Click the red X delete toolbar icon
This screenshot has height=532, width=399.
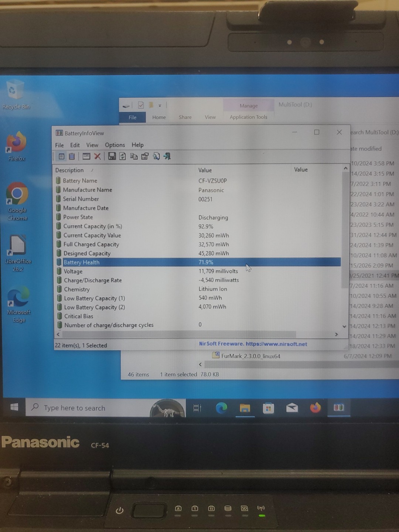98,156
